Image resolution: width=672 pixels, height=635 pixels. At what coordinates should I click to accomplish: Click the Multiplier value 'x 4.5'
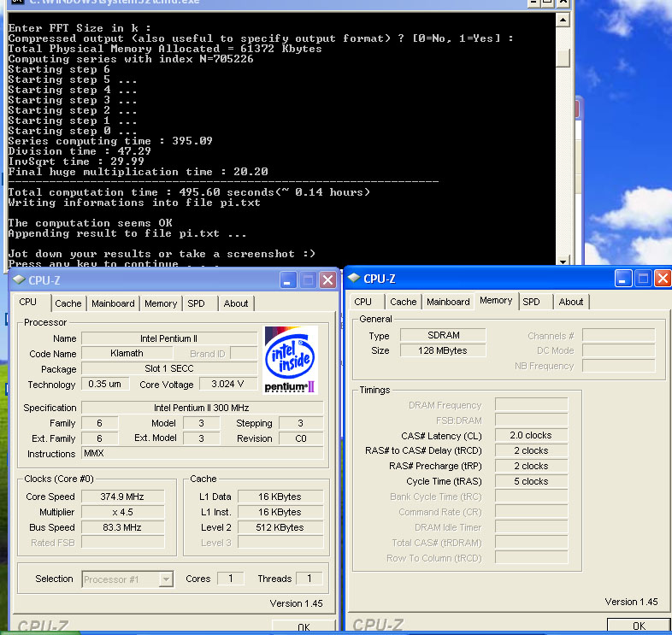(x=122, y=512)
